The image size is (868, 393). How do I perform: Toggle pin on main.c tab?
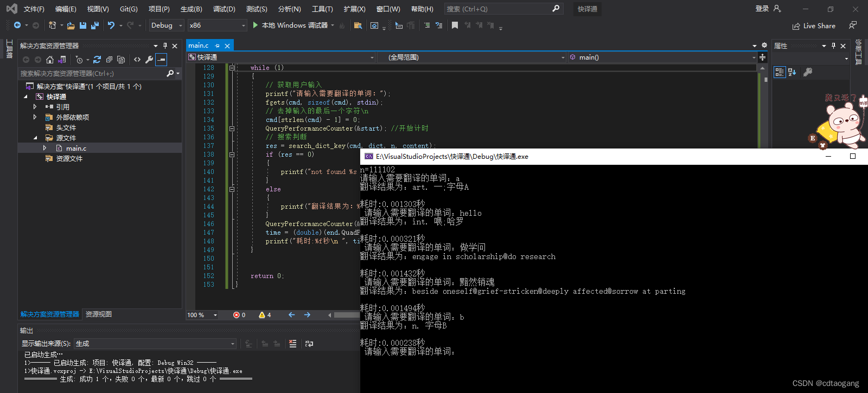(x=218, y=46)
